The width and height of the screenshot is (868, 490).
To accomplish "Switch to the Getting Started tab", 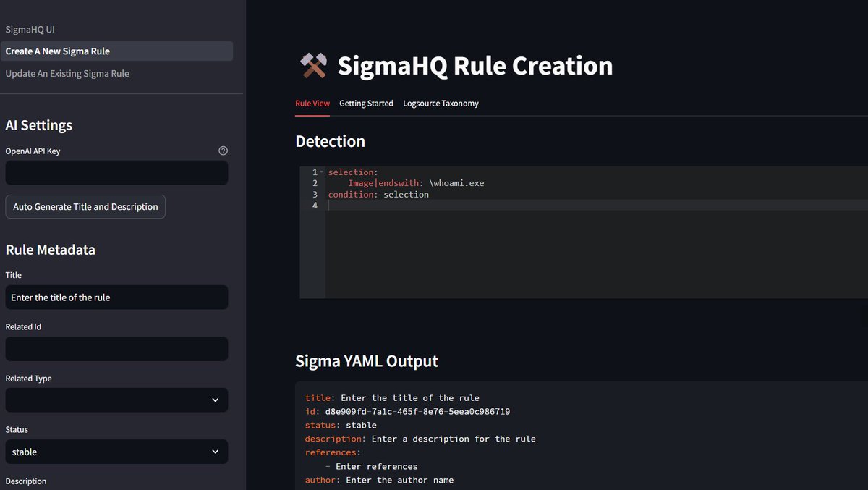I will point(366,104).
